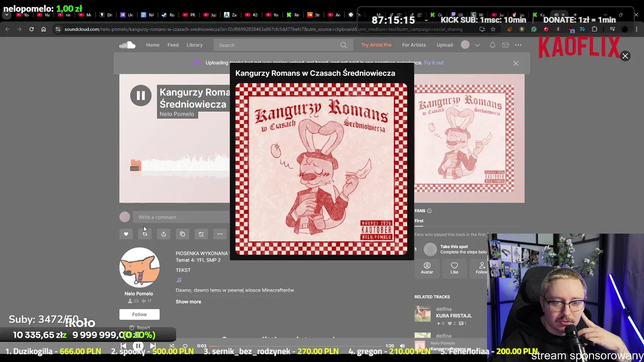
Task: Open the 7TV extension icon
Action: pos(582,29)
